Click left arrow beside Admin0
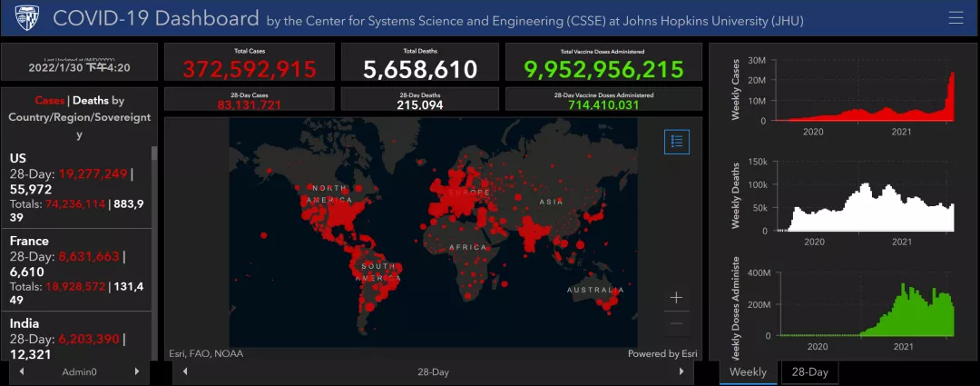 (22, 371)
